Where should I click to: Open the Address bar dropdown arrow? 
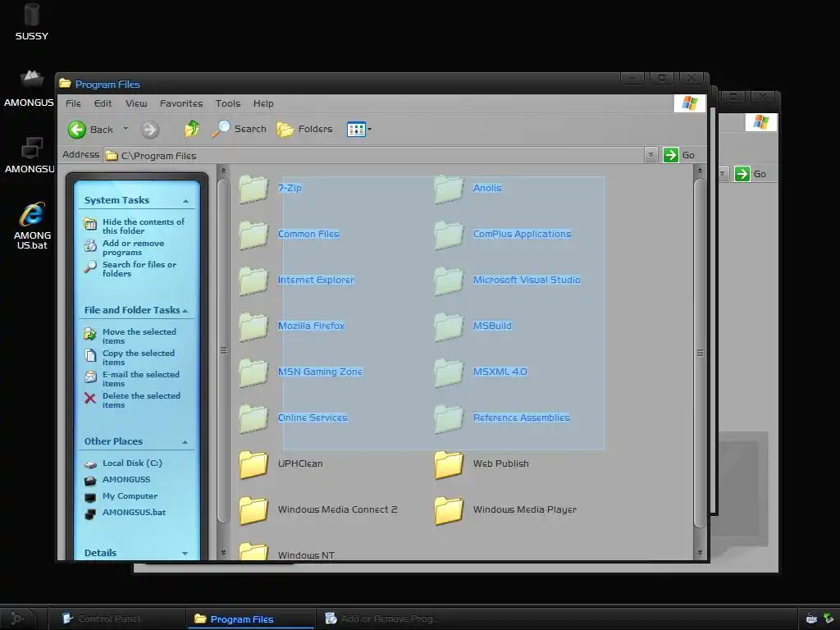click(651, 155)
